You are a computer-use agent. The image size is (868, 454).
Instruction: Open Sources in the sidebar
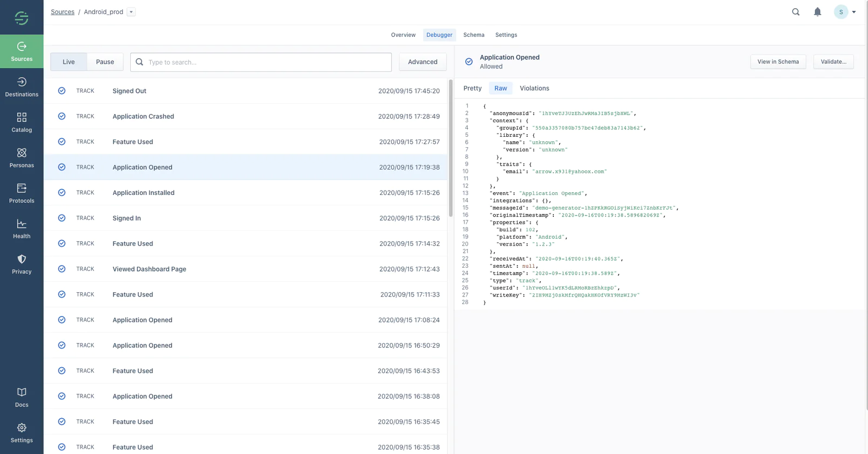coord(22,52)
